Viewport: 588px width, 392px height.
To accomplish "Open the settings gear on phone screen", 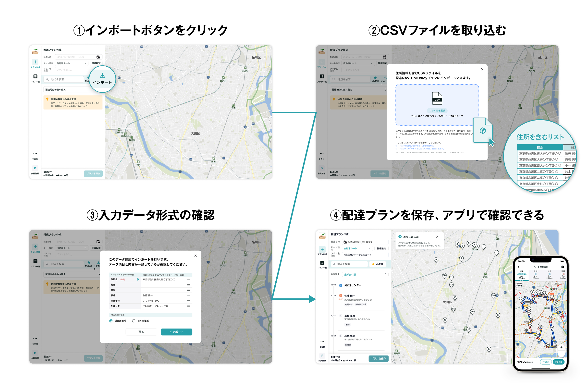I will (563, 267).
